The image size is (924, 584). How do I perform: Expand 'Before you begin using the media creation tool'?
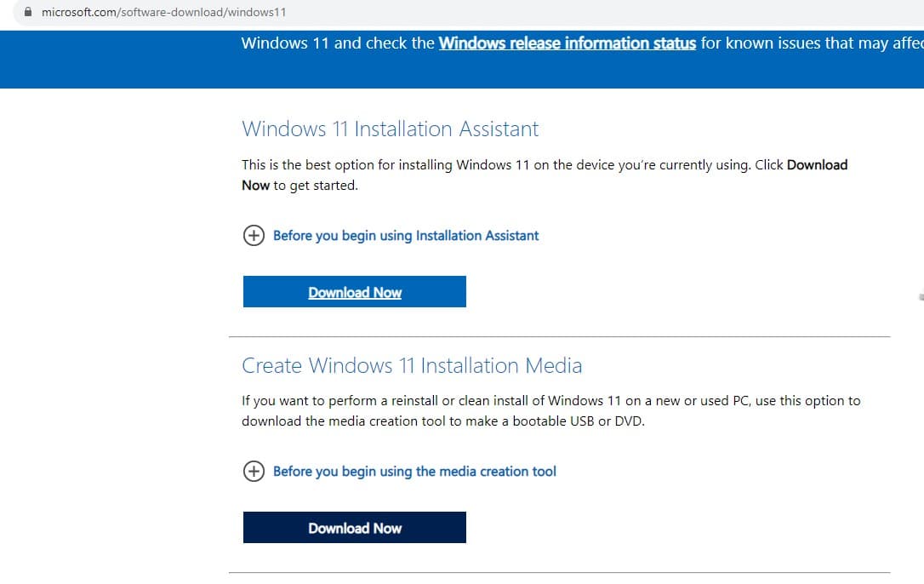click(x=414, y=472)
